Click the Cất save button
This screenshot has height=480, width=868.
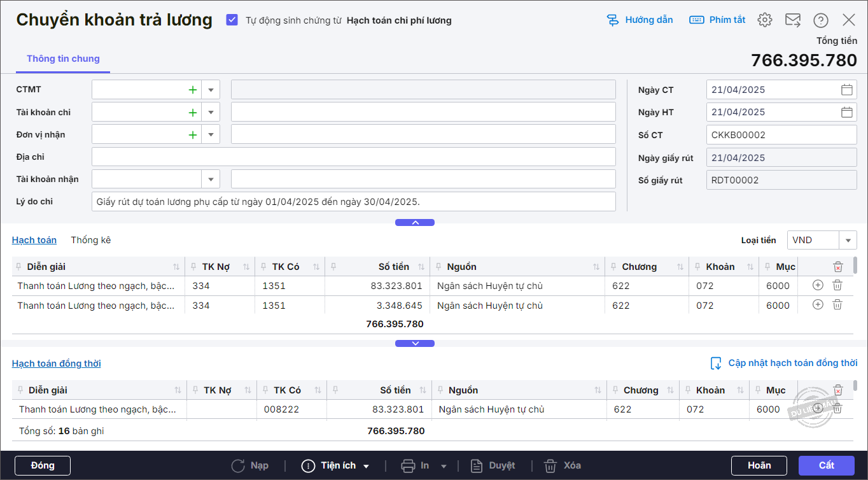coord(826,465)
